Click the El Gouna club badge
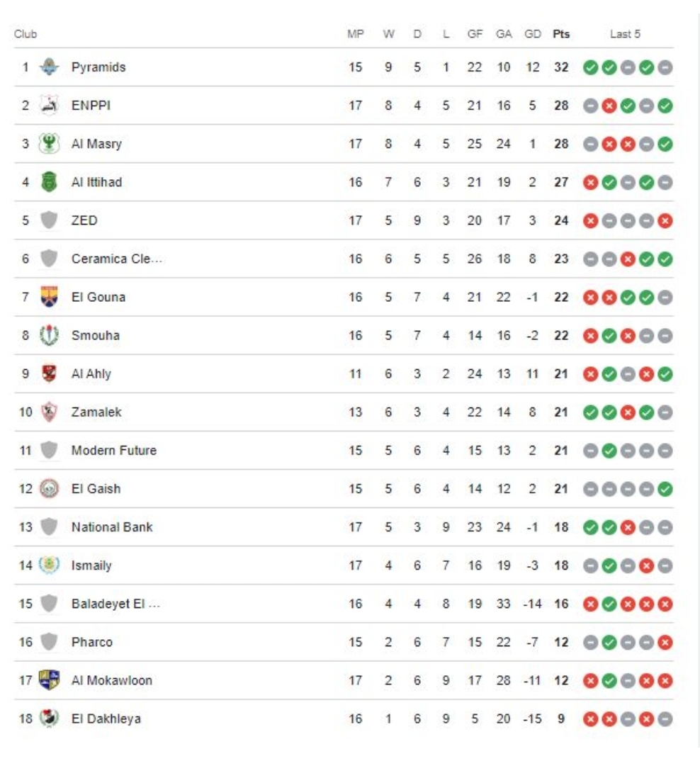 (49, 297)
